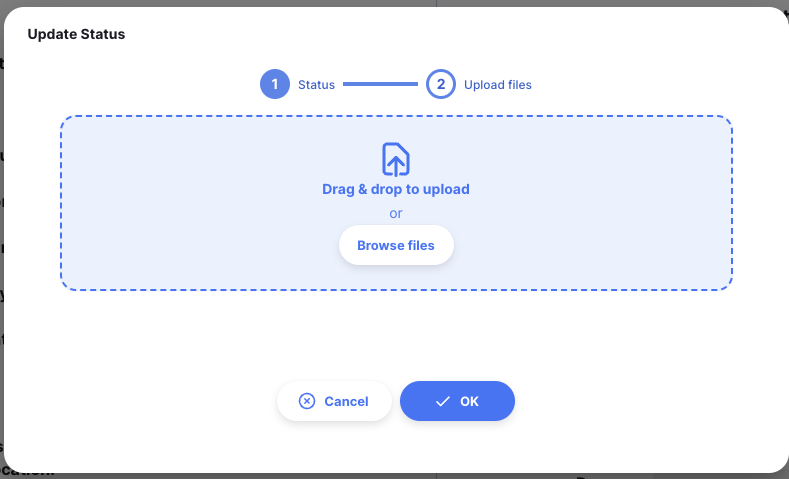Click the 'OK' text label
789x479 pixels.
click(x=469, y=401)
